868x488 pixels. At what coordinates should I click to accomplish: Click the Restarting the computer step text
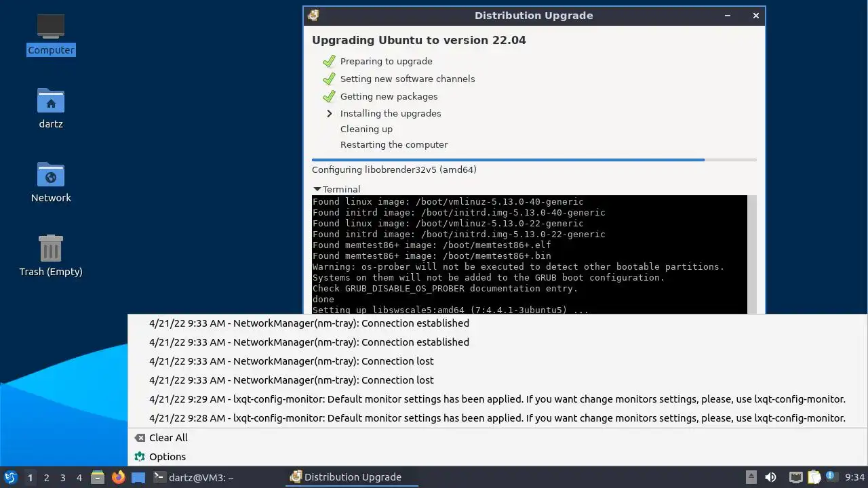(x=394, y=144)
